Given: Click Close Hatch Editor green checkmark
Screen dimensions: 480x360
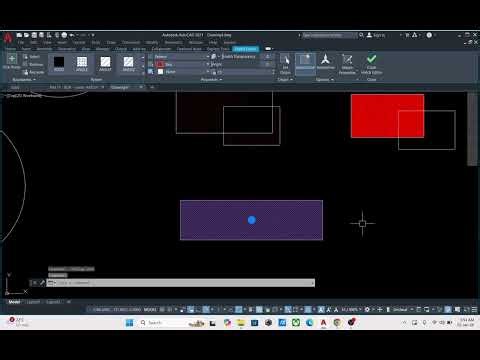Looking at the screenshot, I should [x=371, y=65].
